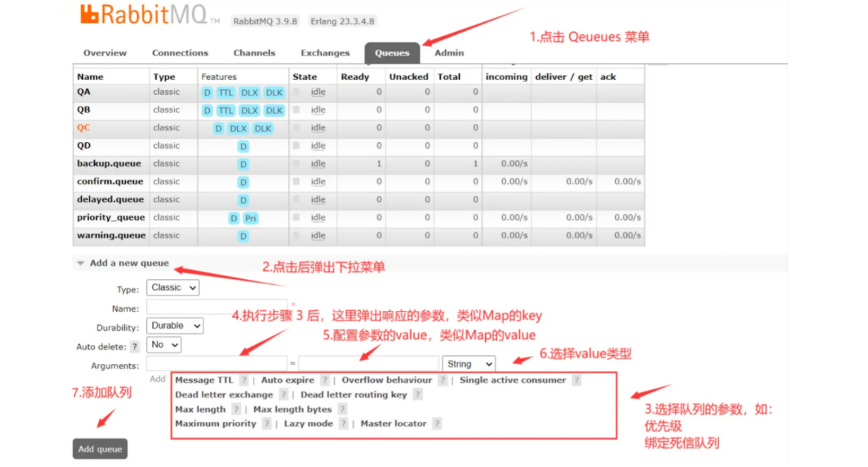
Task: Switch to the Connections tab
Action: point(180,53)
